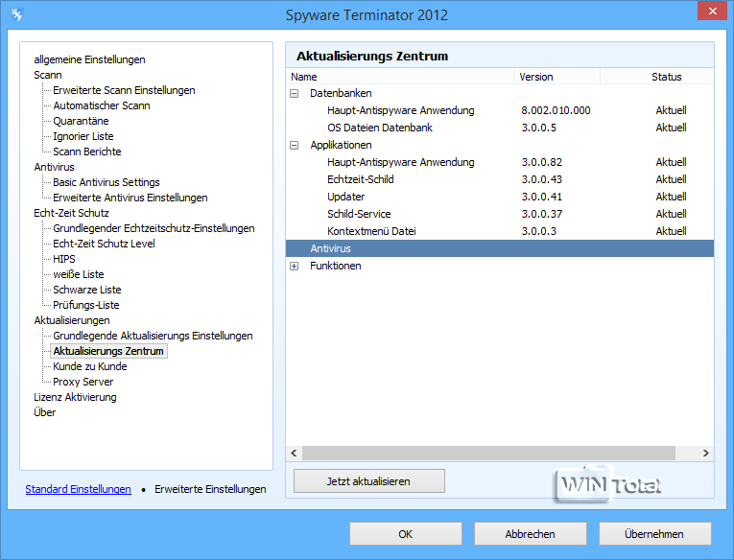Switch to Standard Einstellungen link

(78, 489)
